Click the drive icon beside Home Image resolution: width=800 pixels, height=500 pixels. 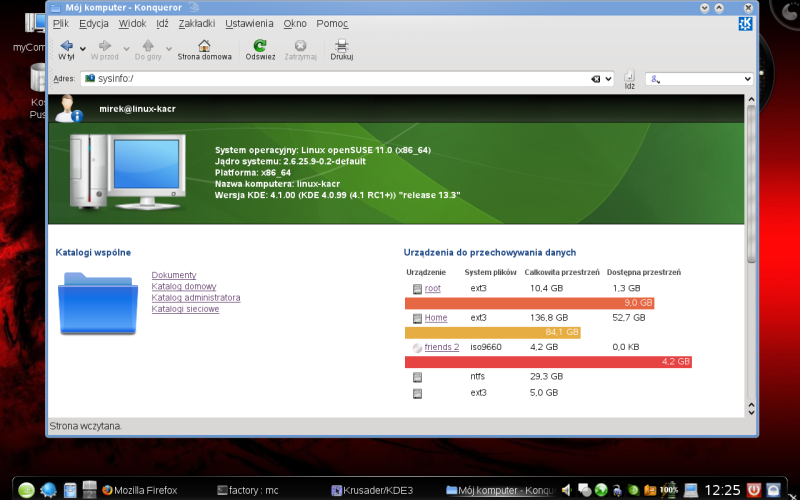click(417, 318)
